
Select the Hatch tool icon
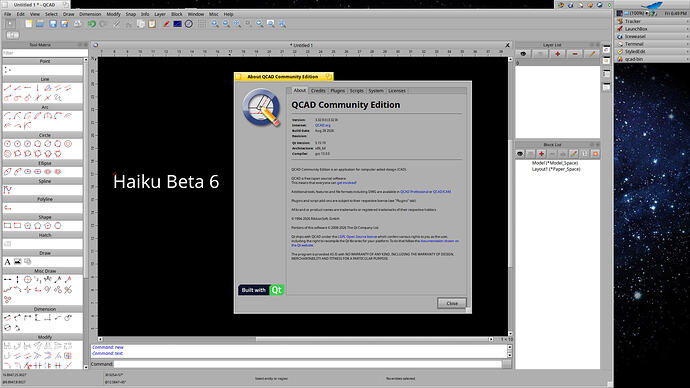click(7, 244)
